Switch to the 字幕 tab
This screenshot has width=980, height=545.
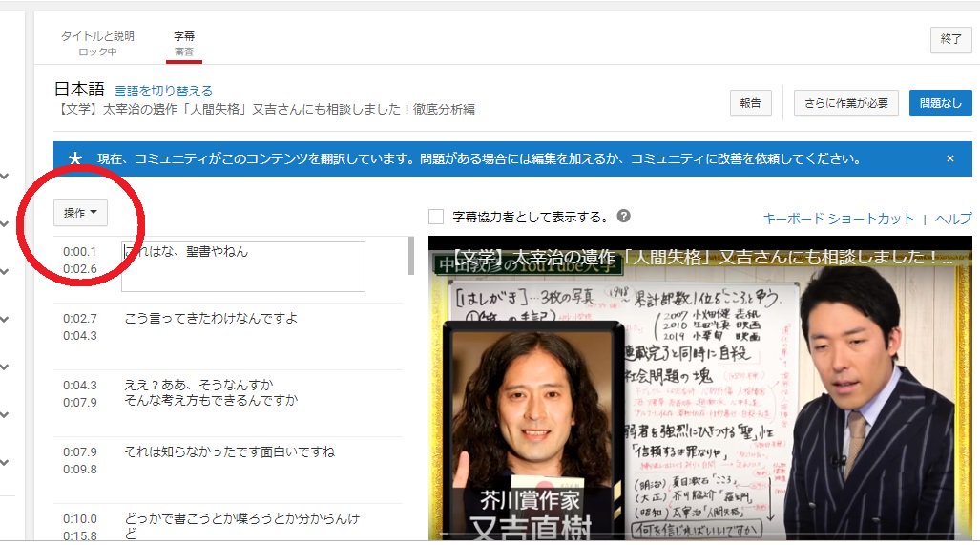tap(184, 43)
